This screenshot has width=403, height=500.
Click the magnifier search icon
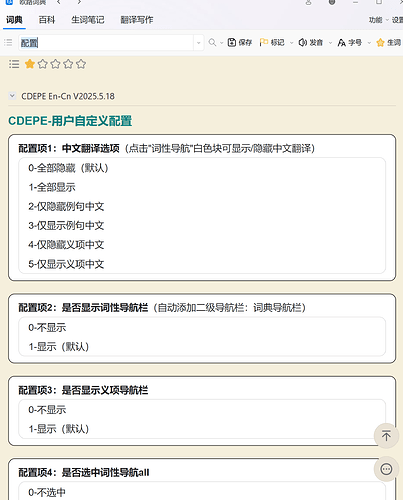pyautogui.click(x=212, y=42)
